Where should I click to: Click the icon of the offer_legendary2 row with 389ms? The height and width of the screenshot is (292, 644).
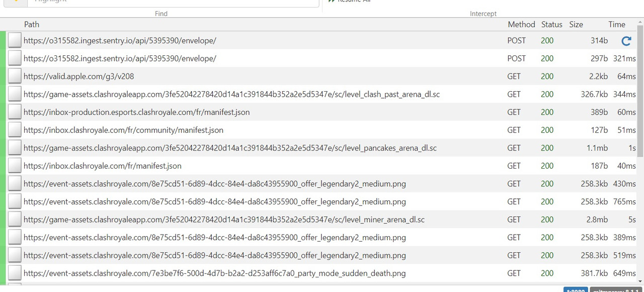click(x=15, y=238)
